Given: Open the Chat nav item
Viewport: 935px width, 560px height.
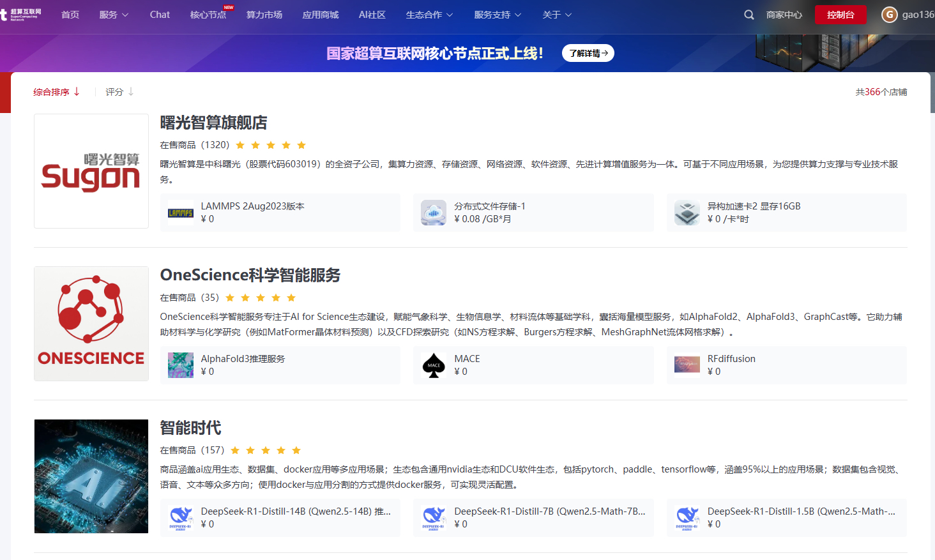Looking at the screenshot, I should click(160, 15).
